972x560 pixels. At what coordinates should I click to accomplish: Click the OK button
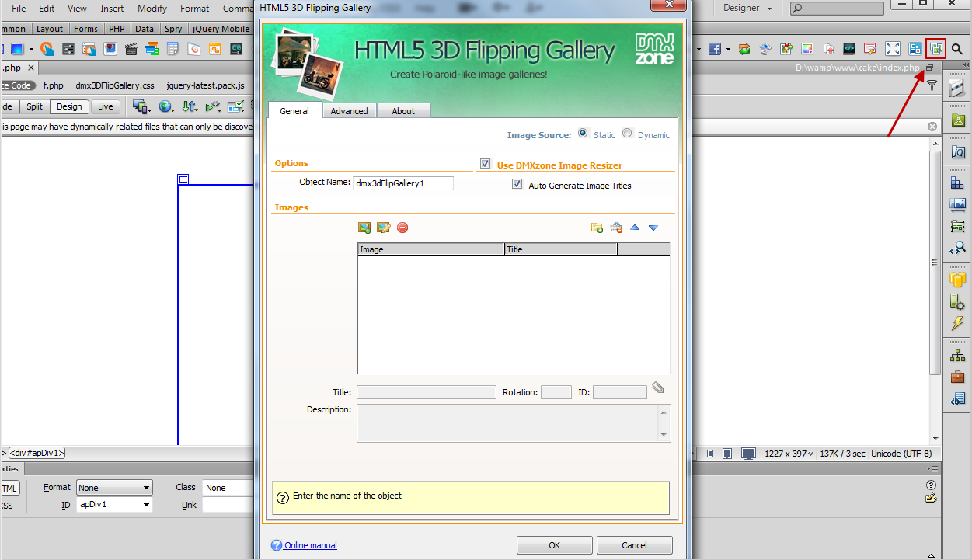pyautogui.click(x=554, y=545)
